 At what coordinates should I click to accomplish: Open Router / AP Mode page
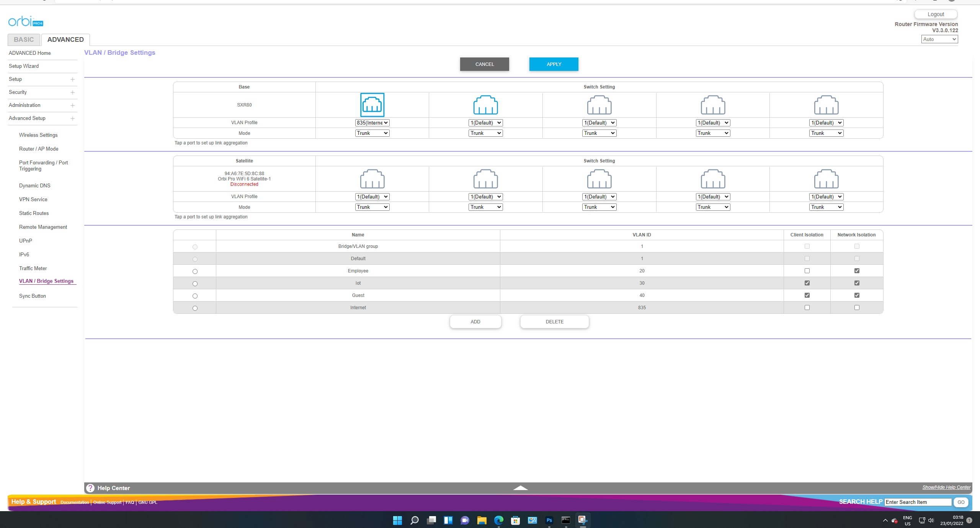point(39,149)
